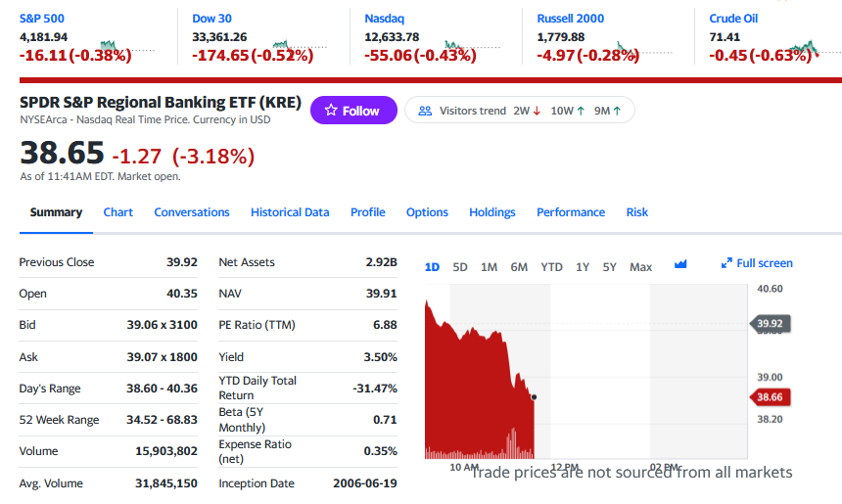Click the Bid value 39.06 x 3100

pos(163,325)
